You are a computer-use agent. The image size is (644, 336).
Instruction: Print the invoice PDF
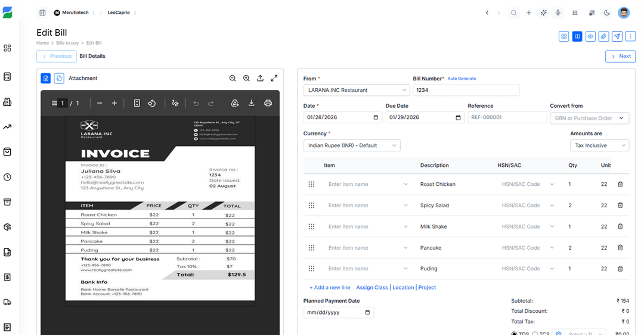tap(268, 103)
